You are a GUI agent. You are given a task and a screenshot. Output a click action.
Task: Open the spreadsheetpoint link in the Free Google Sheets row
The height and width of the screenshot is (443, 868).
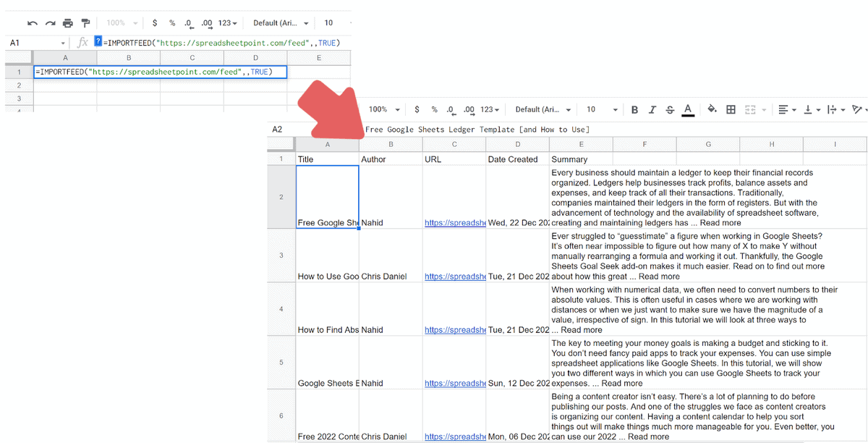click(455, 223)
